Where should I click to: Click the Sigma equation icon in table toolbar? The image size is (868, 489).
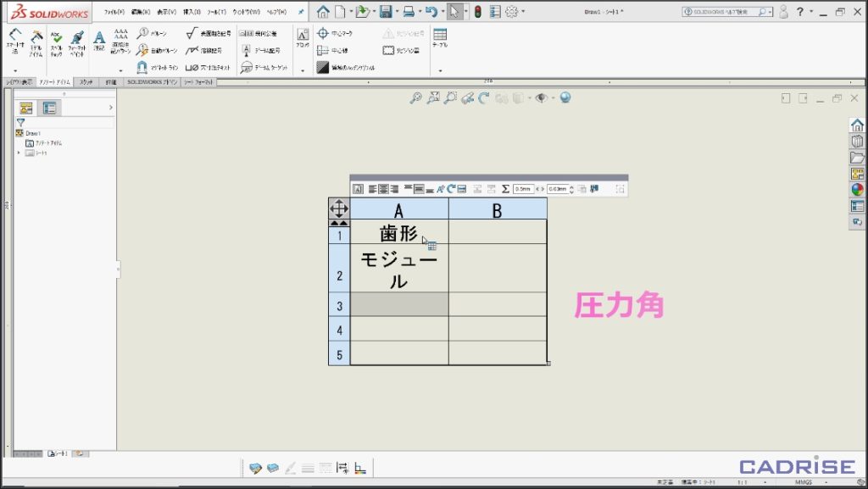[x=505, y=189]
